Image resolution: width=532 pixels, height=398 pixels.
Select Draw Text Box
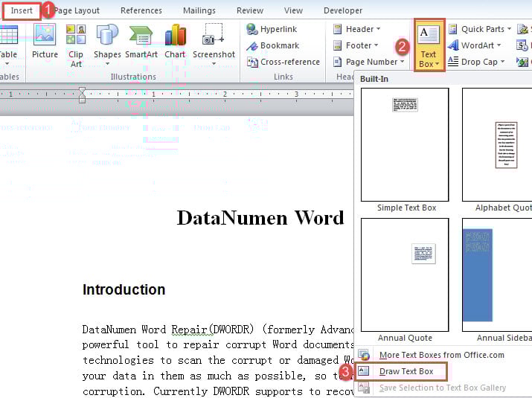tap(401, 371)
